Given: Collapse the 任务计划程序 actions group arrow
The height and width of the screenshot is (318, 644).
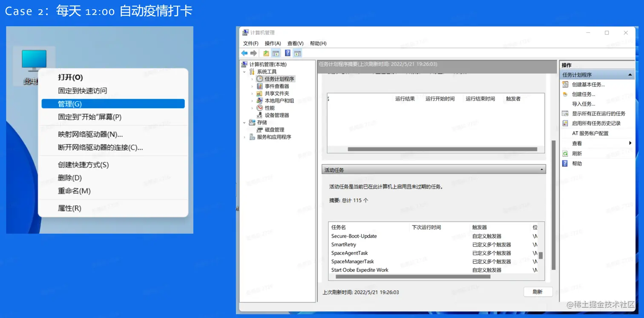Looking at the screenshot, I should click(x=630, y=75).
